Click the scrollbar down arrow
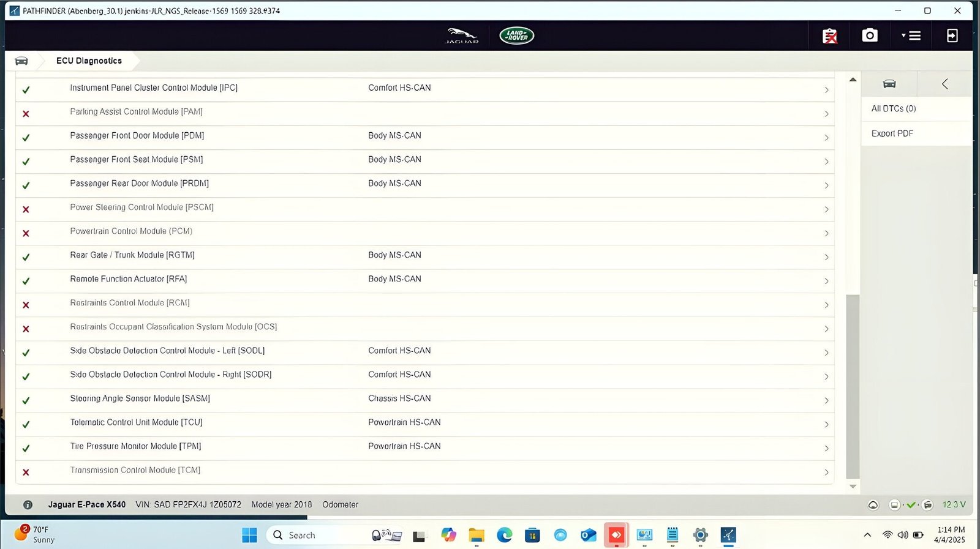 (853, 487)
